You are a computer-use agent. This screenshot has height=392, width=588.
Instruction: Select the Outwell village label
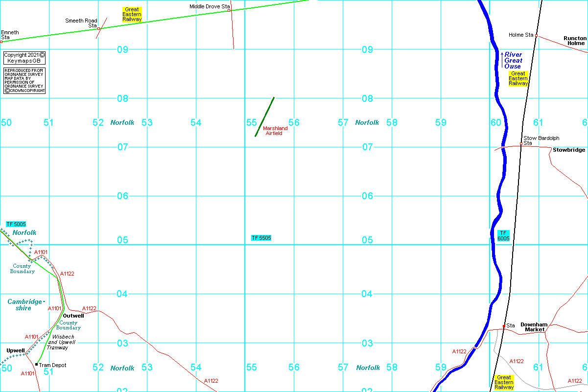click(73, 316)
